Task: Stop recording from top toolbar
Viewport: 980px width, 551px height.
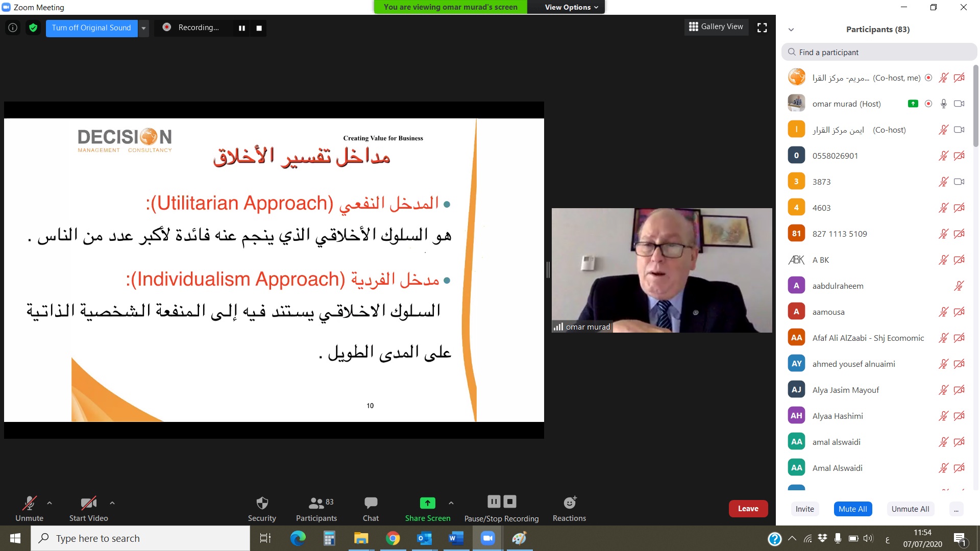Action: click(x=259, y=28)
